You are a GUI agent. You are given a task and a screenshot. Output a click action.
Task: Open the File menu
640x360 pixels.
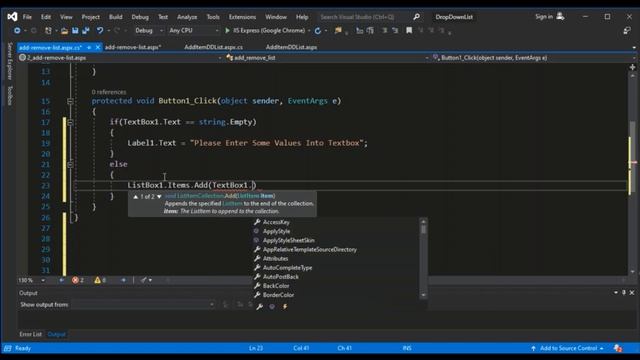click(x=27, y=17)
